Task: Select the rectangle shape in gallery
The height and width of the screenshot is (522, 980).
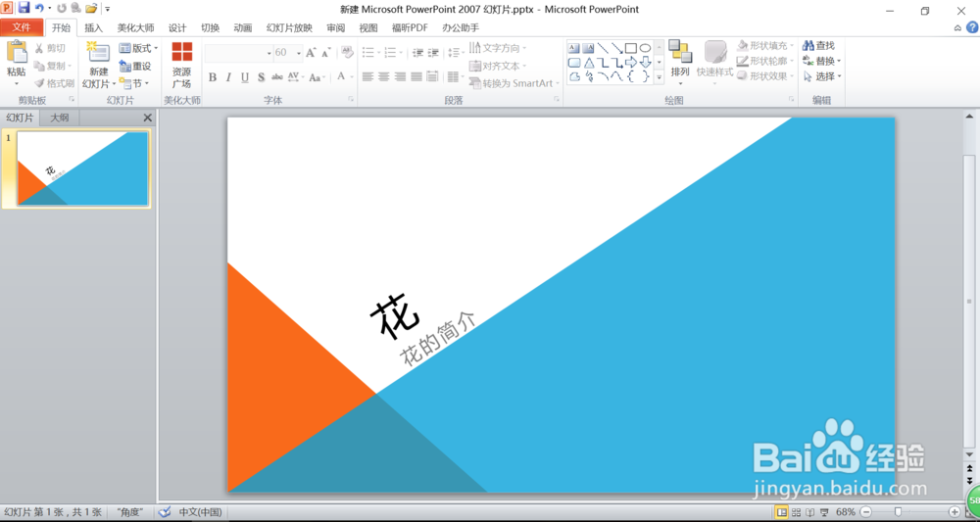Action: (630, 48)
